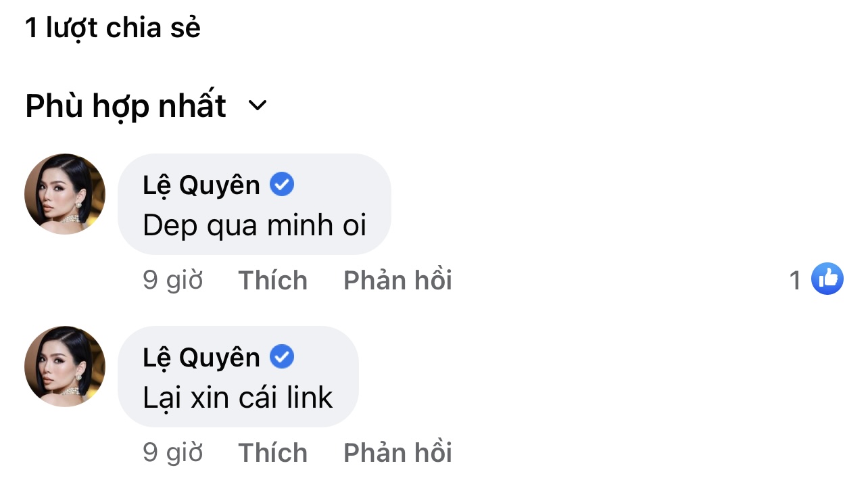Open Lệ Quyên's avatar beside 'Lại xin cái link'
The width and height of the screenshot is (868, 497).
pyautogui.click(x=65, y=366)
